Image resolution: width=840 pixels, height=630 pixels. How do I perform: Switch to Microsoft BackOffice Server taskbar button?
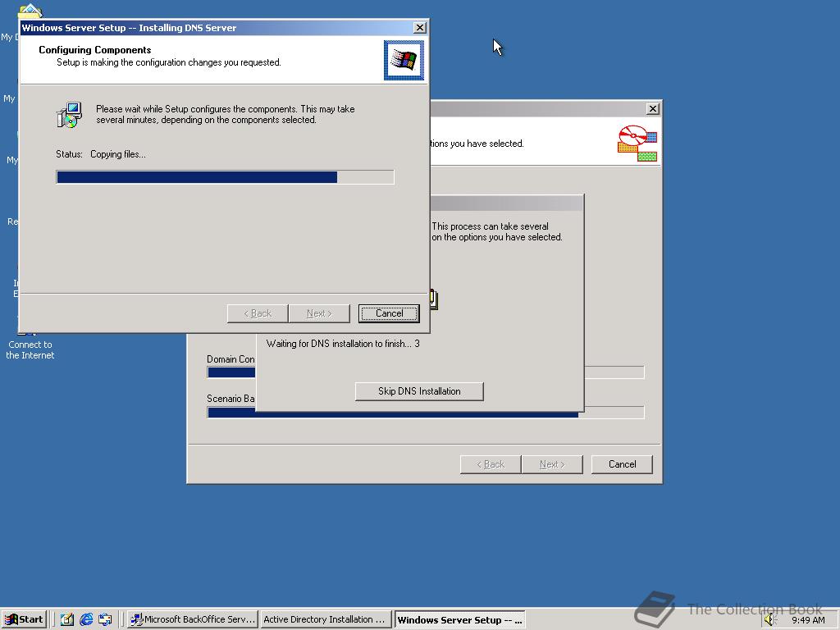pyautogui.click(x=193, y=619)
